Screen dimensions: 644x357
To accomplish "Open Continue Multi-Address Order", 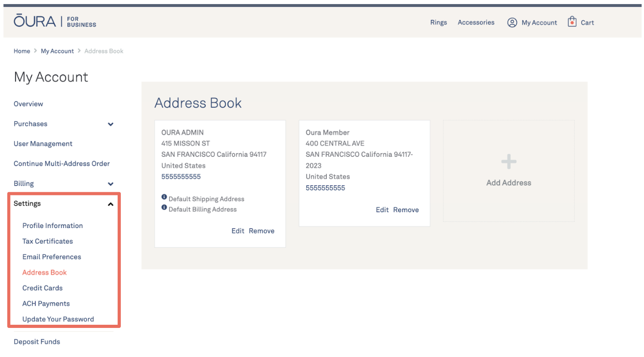I will [62, 164].
